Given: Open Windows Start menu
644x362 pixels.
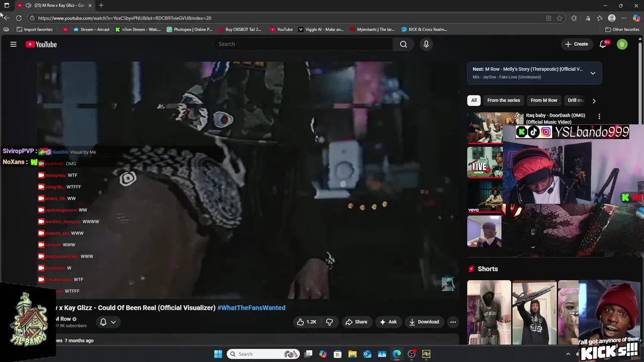Looking at the screenshot, I should pyautogui.click(x=218, y=354).
